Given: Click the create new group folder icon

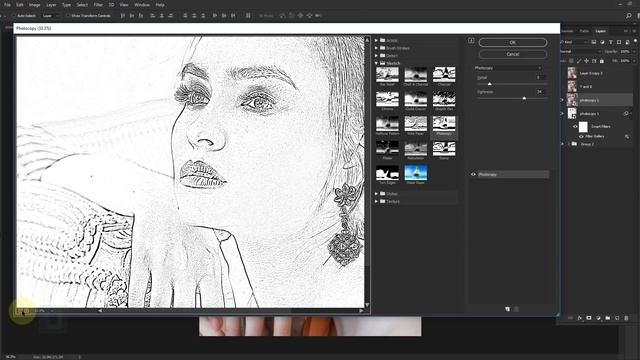Looking at the screenshot, I should [608, 318].
